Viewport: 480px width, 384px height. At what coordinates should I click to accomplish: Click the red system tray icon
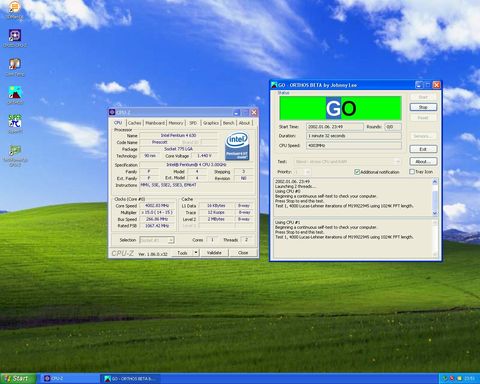(452, 379)
